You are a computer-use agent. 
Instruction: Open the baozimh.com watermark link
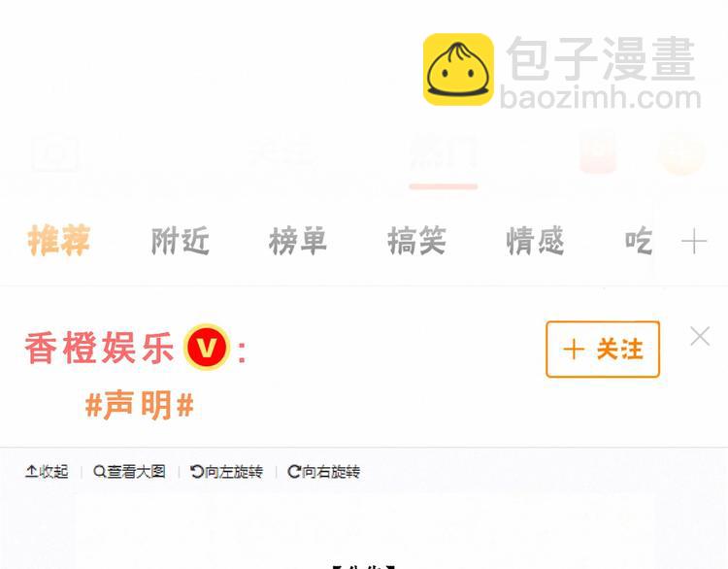(600, 97)
